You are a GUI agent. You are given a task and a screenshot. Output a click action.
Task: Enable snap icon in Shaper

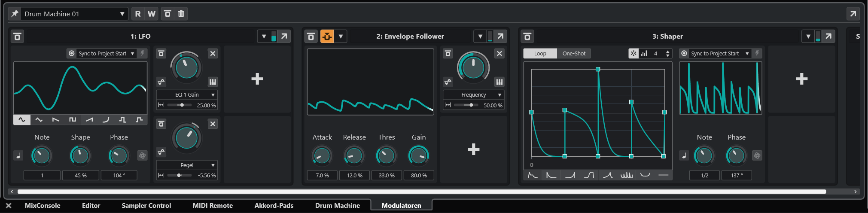tap(633, 54)
